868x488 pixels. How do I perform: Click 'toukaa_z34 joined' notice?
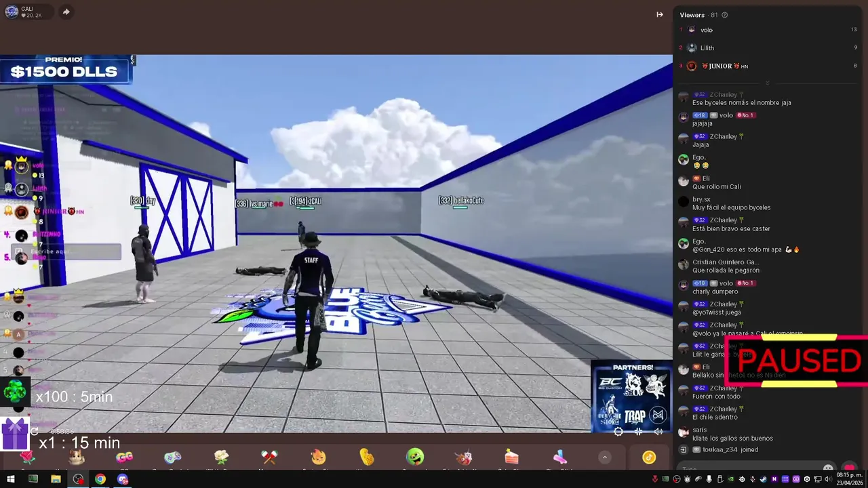(x=730, y=449)
